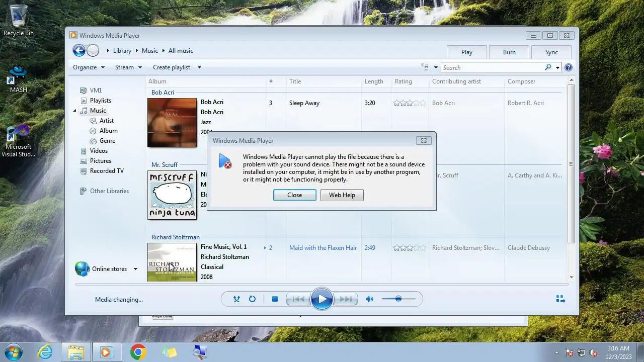The width and height of the screenshot is (644, 362).
Task: Sort by the Composer column header
Action: click(522, 81)
